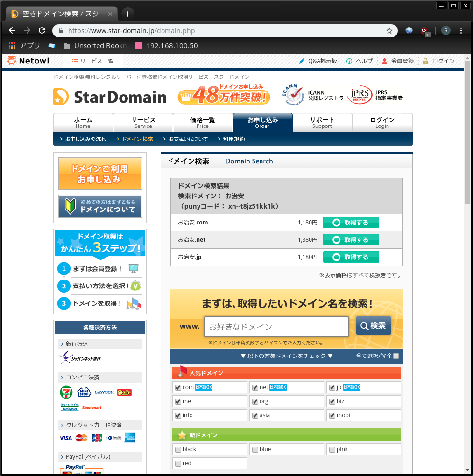Image resolution: width=473 pixels, height=476 pixels.
Task: Check the black domain checkbox
Action: click(178, 449)
